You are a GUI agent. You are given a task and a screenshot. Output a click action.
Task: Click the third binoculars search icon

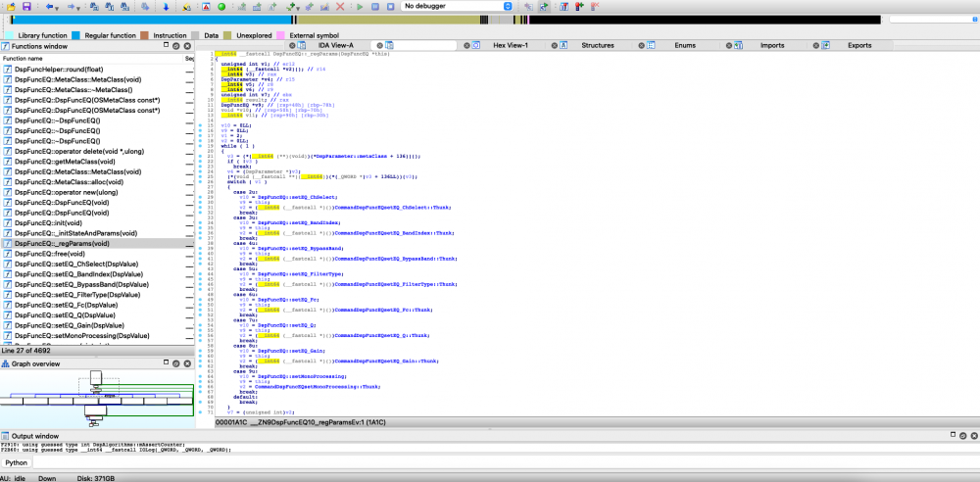pyautogui.click(x=124, y=6)
